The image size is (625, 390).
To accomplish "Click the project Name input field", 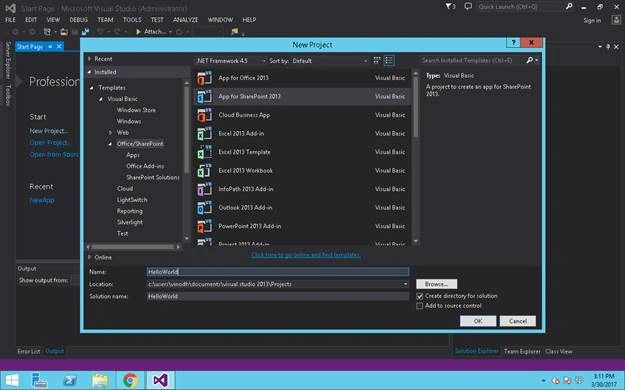I will [278, 272].
